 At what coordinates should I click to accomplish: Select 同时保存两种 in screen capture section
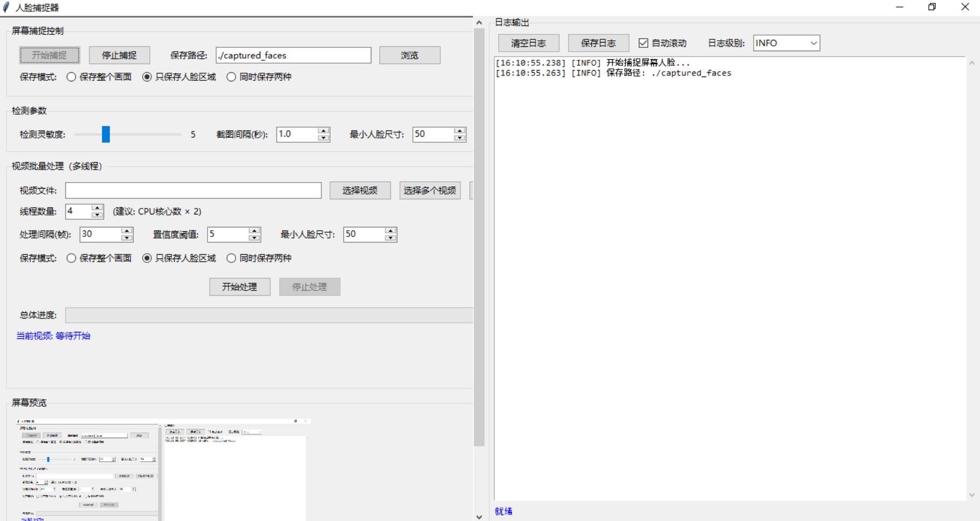(231, 77)
